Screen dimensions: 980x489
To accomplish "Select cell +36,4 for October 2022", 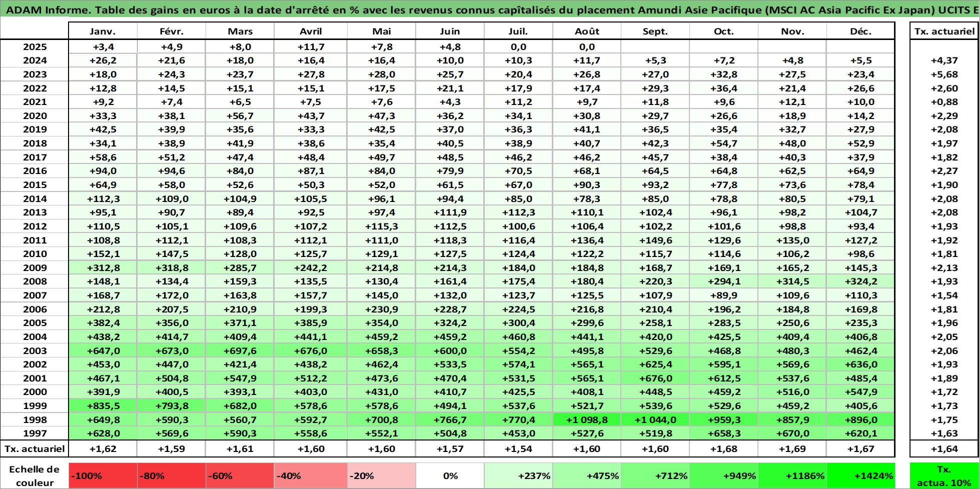I will (724, 88).
